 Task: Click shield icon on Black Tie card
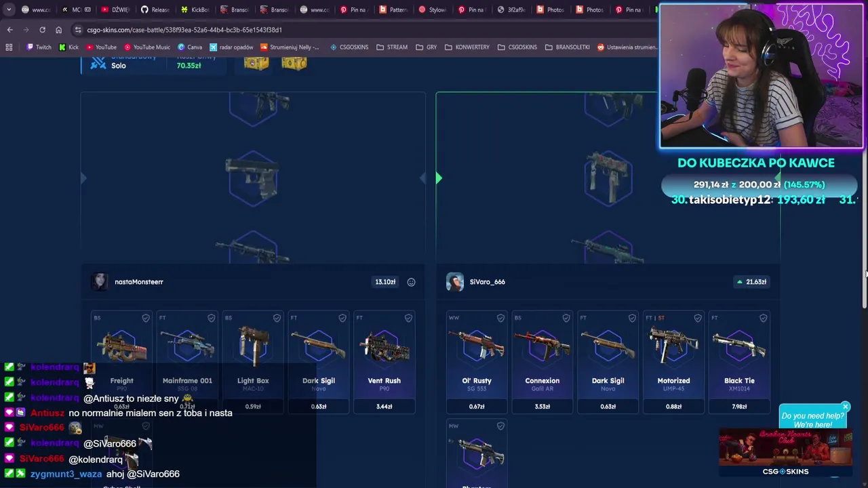(764, 318)
